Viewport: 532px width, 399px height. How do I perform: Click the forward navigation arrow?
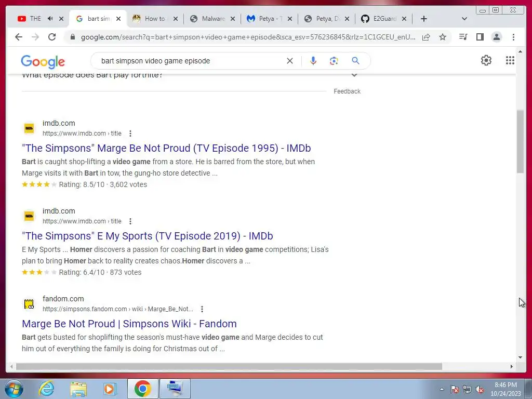pyautogui.click(x=35, y=37)
